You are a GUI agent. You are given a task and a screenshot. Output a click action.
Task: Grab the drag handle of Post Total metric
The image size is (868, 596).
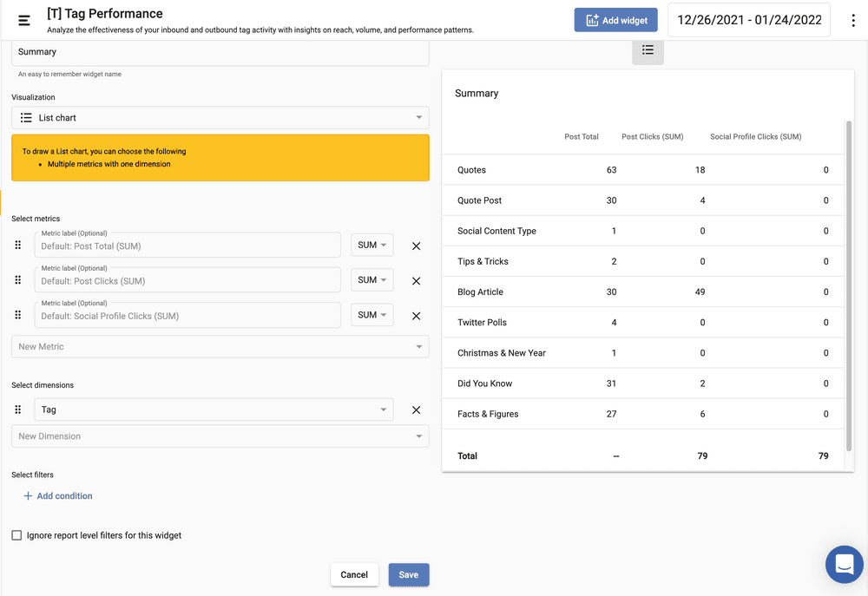pos(18,246)
